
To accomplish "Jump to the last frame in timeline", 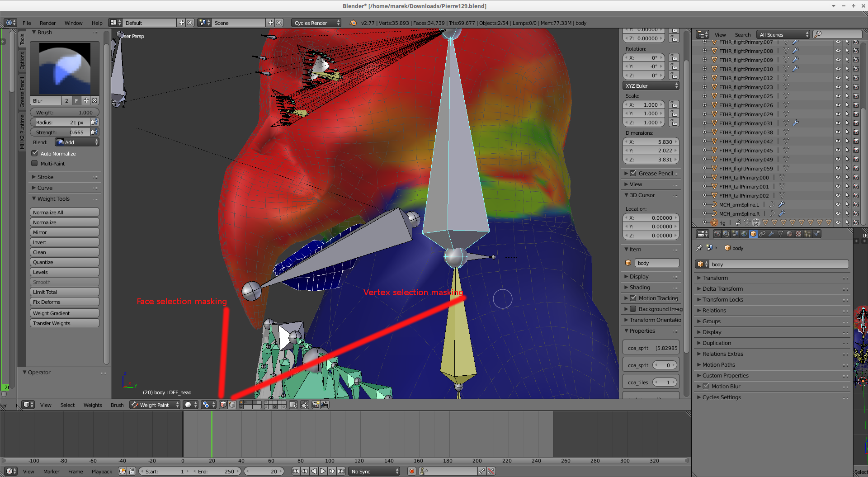I will (x=341, y=471).
